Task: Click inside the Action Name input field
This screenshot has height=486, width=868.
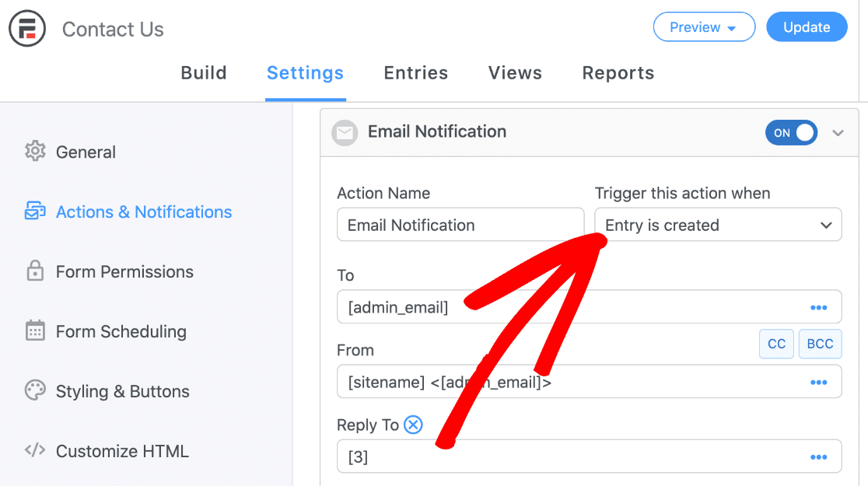Action: (460, 225)
